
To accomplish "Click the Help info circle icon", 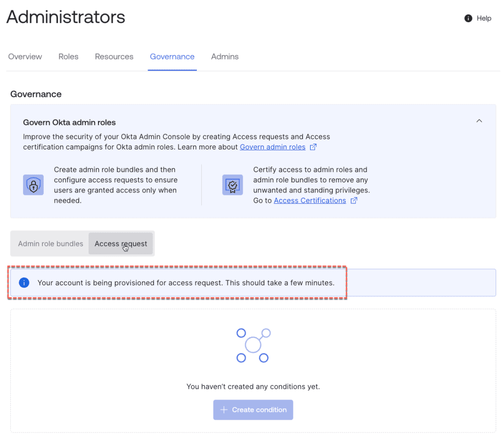I will [468, 18].
